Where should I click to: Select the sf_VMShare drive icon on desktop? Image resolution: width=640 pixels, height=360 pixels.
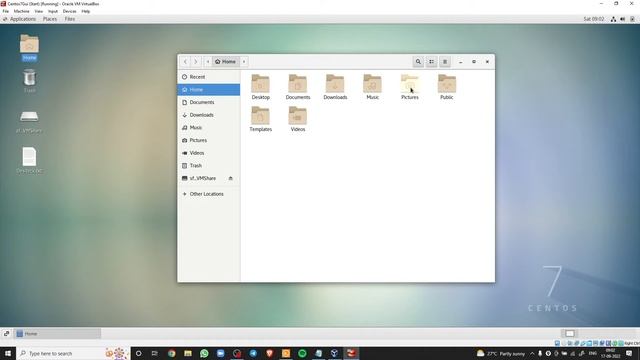(x=29, y=117)
